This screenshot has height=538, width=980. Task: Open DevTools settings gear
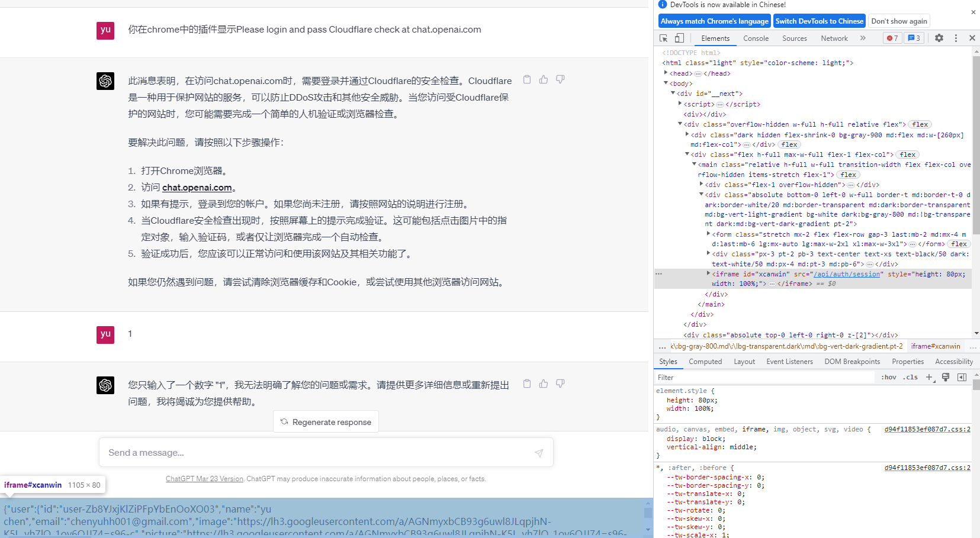click(x=939, y=38)
